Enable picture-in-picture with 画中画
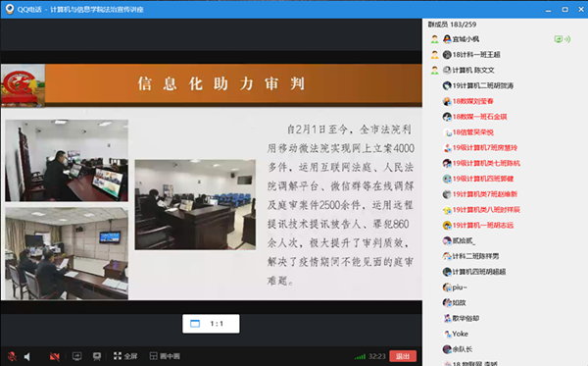 [x=165, y=356]
